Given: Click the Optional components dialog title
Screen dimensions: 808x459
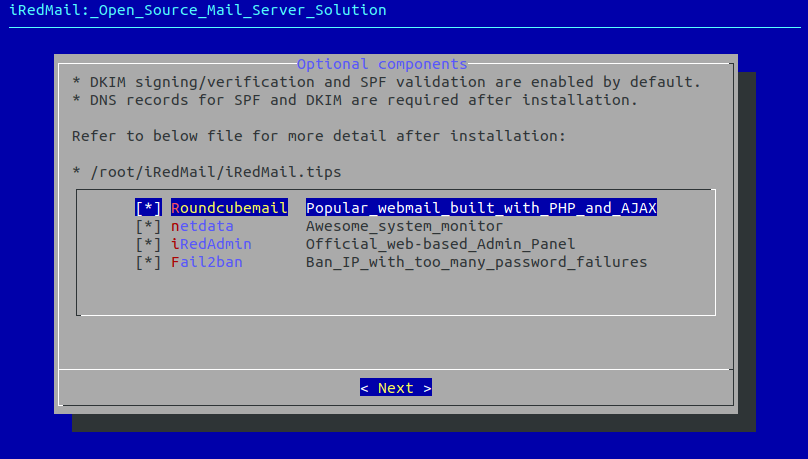Looking at the screenshot, I should pos(382,64).
